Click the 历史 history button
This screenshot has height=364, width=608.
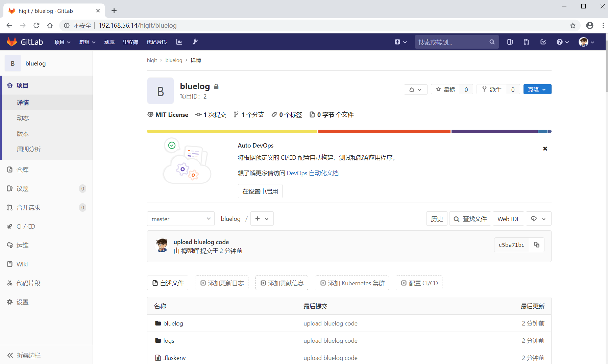(437, 219)
